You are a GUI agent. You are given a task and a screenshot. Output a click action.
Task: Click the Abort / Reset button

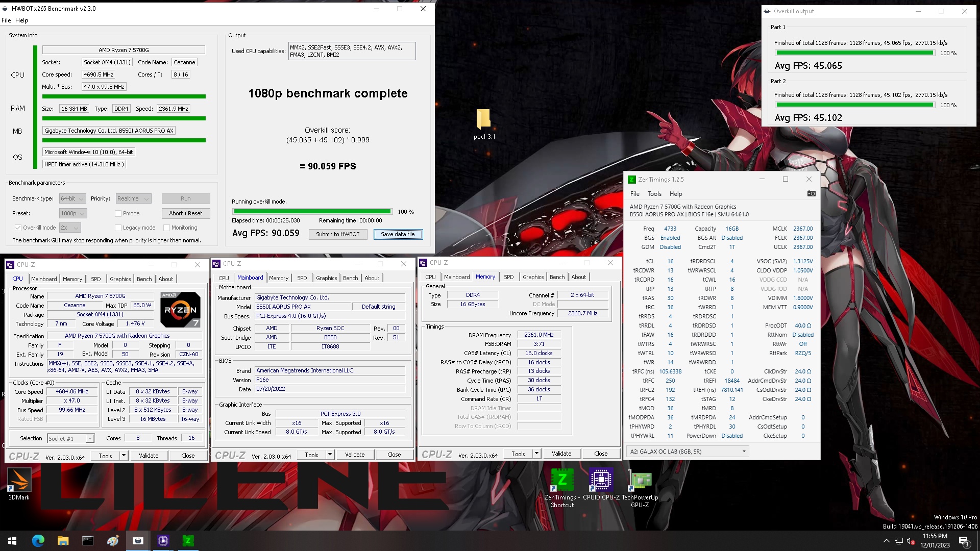pyautogui.click(x=186, y=213)
